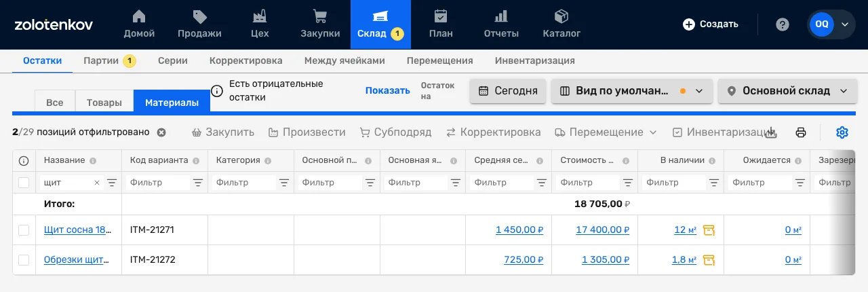Click the Закупить action button

point(223,132)
